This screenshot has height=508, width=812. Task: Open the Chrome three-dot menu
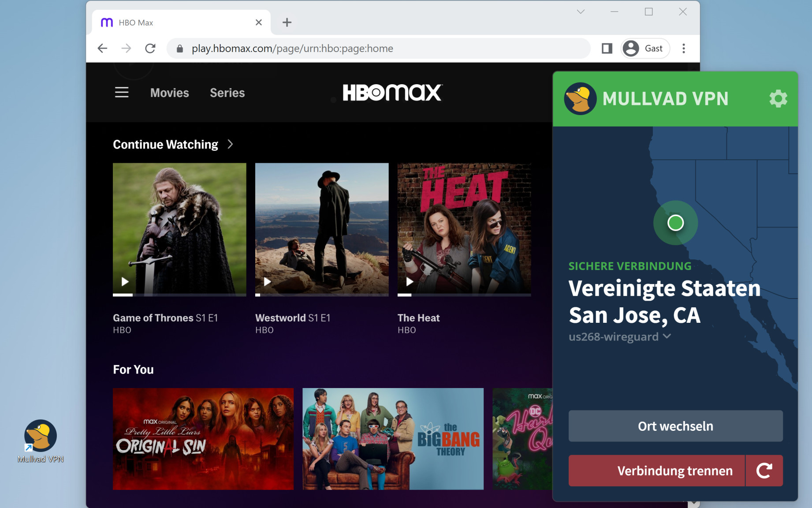point(684,49)
